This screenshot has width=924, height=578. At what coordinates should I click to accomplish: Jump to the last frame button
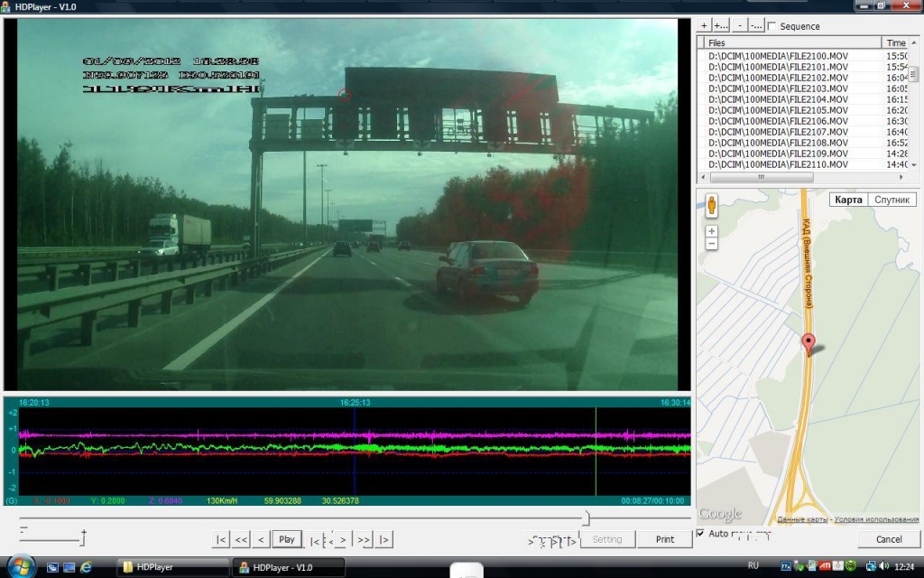pos(384,540)
